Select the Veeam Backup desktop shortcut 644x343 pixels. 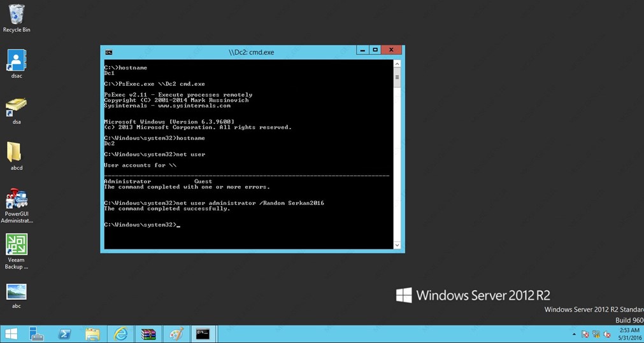click(x=17, y=251)
